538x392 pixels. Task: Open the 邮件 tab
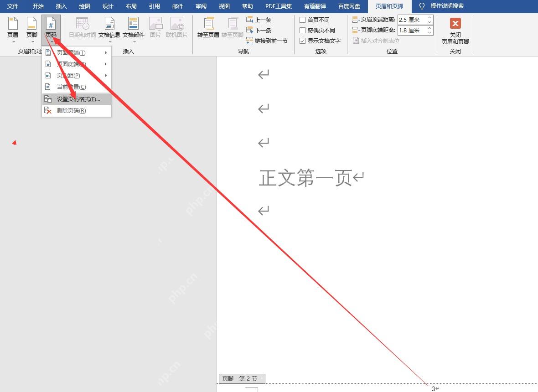click(178, 6)
